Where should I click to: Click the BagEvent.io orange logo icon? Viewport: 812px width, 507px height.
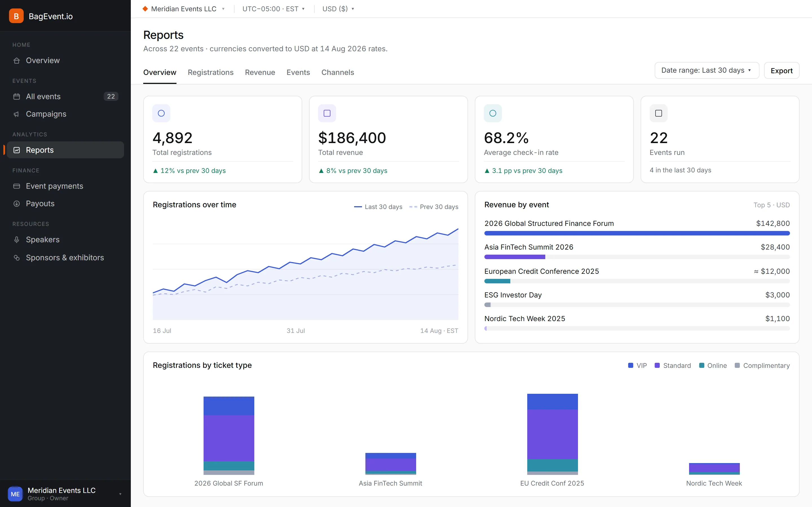click(x=16, y=16)
